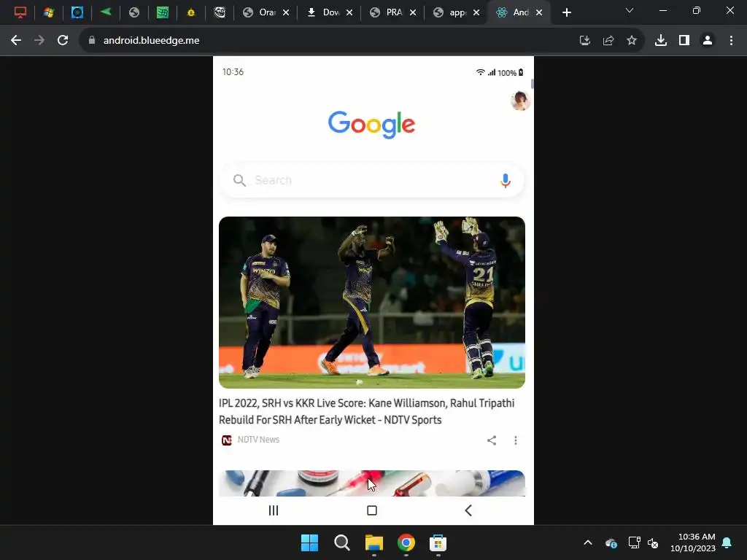
Task: Expand the tab search chevron
Action: [x=630, y=10]
